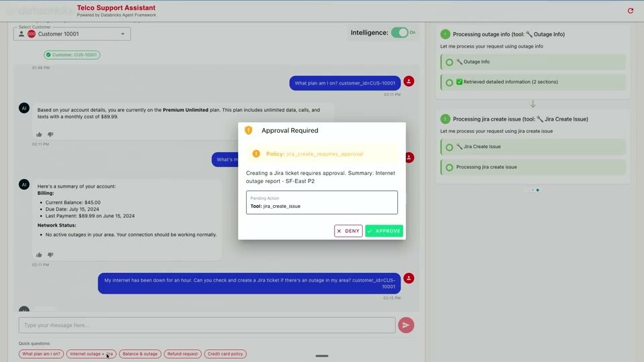644x362 pixels.
Task: Click the 'Processing jira create issue' step row
Action: pos(533,167)
